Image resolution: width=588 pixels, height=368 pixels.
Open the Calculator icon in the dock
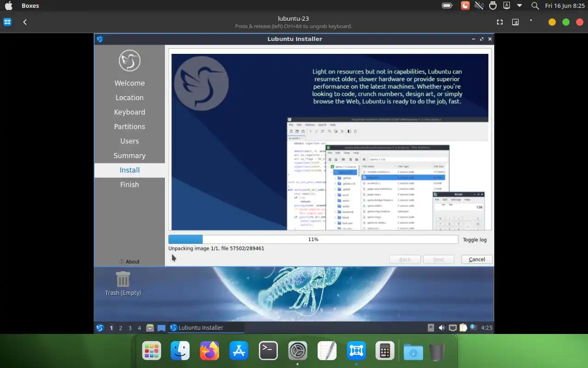point(385,351)
